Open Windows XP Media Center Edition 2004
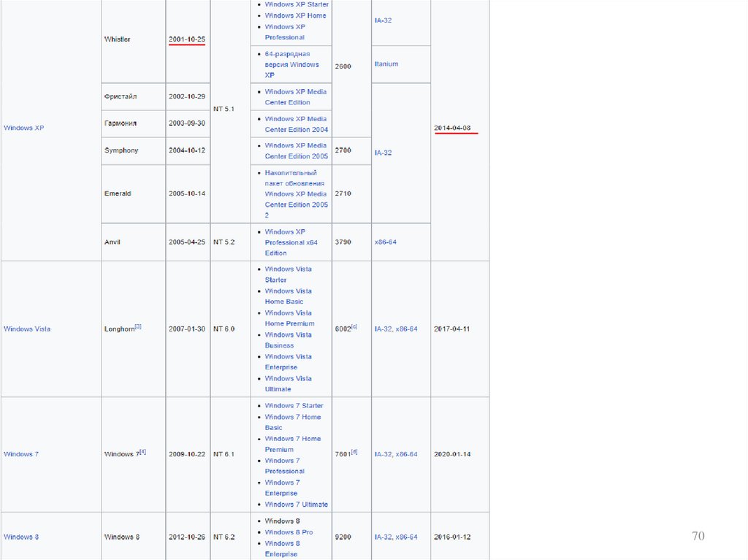This screenshot has width=748, height=560. click(297, 124)
